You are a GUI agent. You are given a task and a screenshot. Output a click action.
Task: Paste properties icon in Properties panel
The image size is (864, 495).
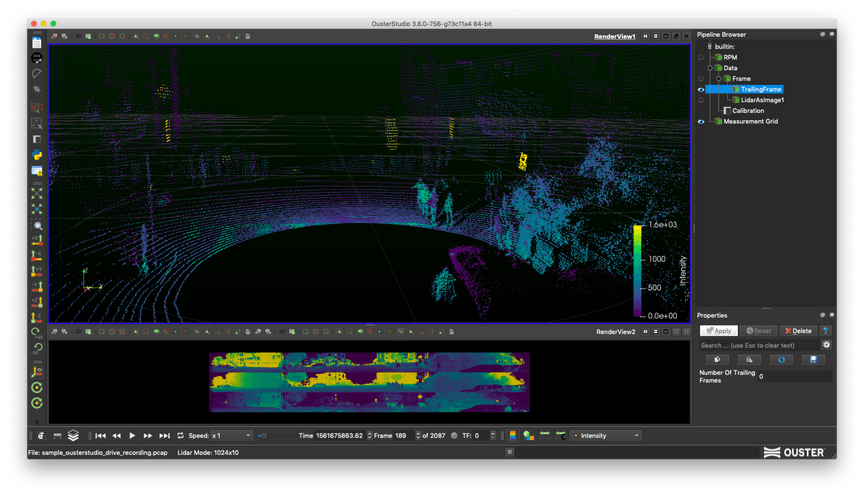pos(749,360)
